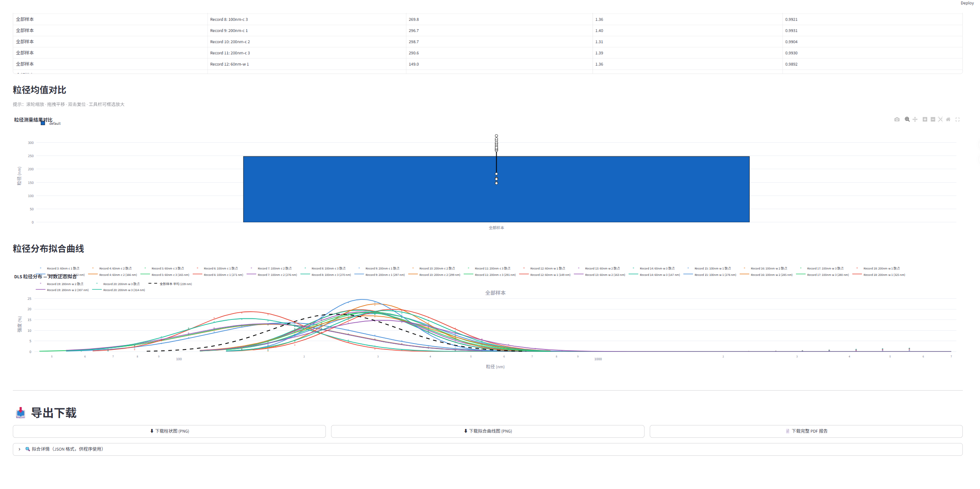Toggle the 'default' legend entry on bar chart
Viewport: 980px width, 489px height.
[51, 124]
